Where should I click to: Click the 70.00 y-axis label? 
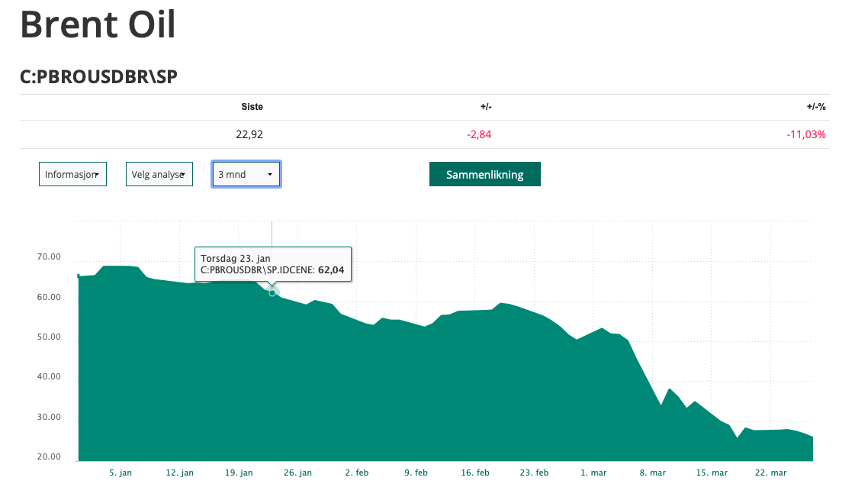[49, 257]
